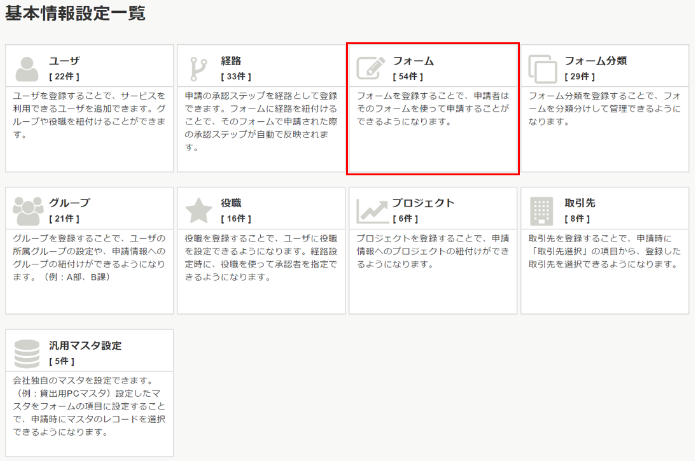Click the database stack 汎用マスタ設定 icon

click(x=27, y=353)
